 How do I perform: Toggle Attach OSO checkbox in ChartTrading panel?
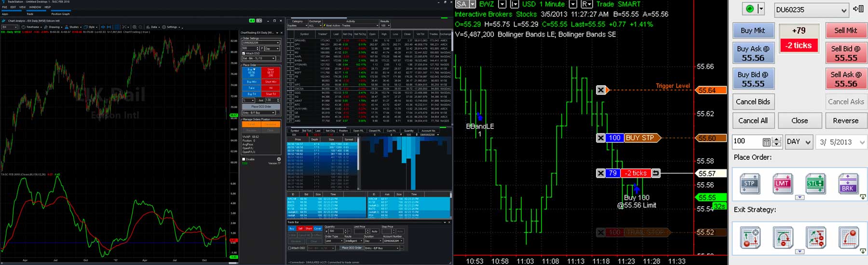pyautogui.click(x=244, y=53)
